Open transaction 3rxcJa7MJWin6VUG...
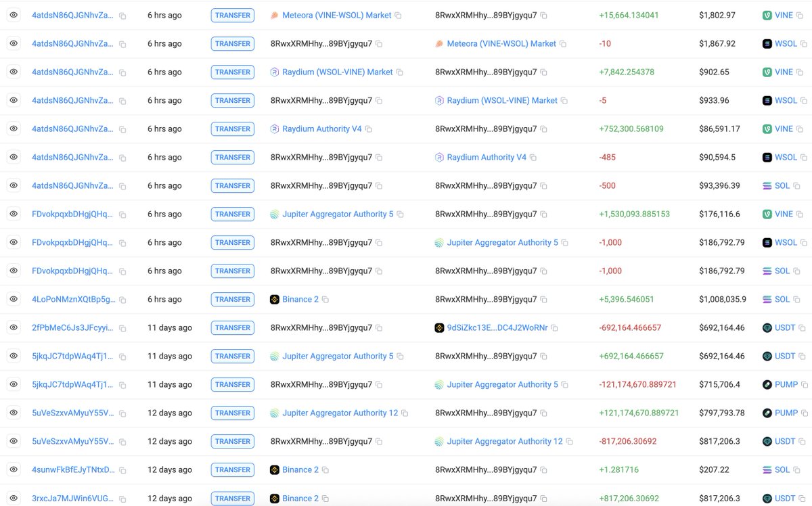 [73, 498]
